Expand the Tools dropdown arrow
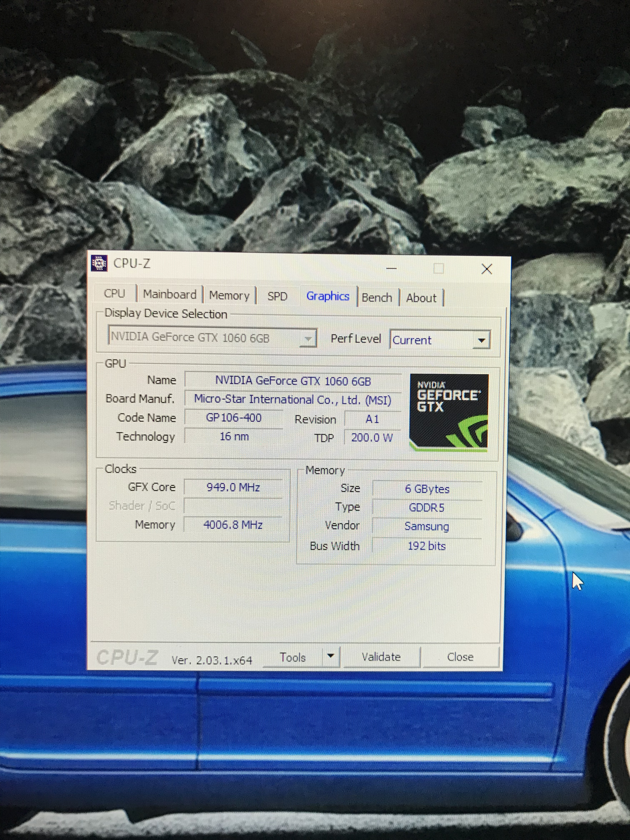 pos(330,656)
